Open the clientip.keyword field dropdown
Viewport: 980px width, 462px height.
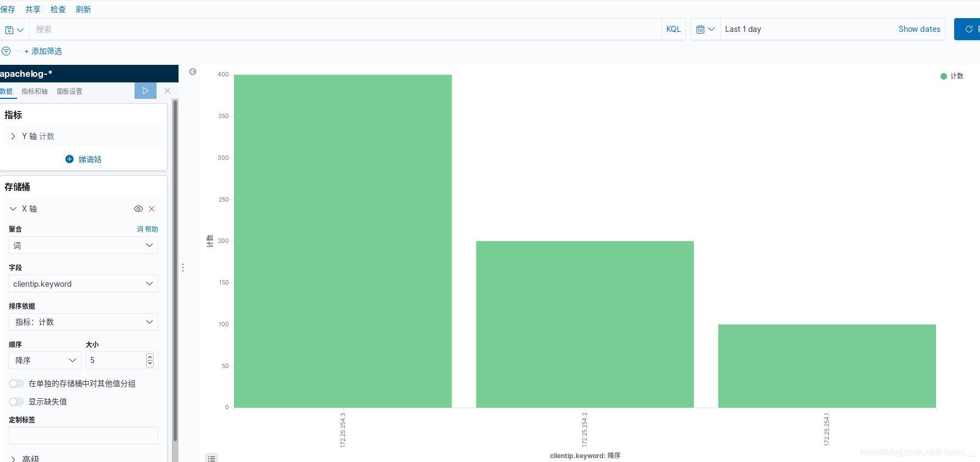click(83, 283)
